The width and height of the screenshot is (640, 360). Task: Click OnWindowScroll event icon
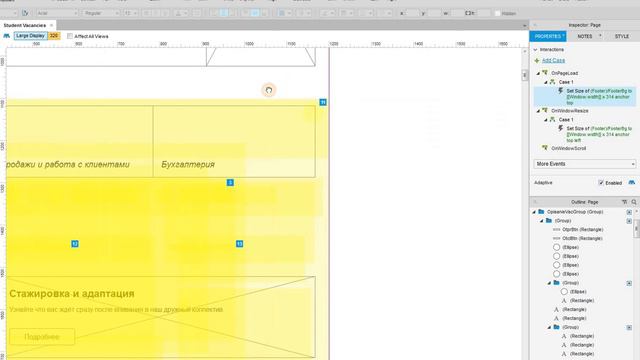[x=544, y=148]
